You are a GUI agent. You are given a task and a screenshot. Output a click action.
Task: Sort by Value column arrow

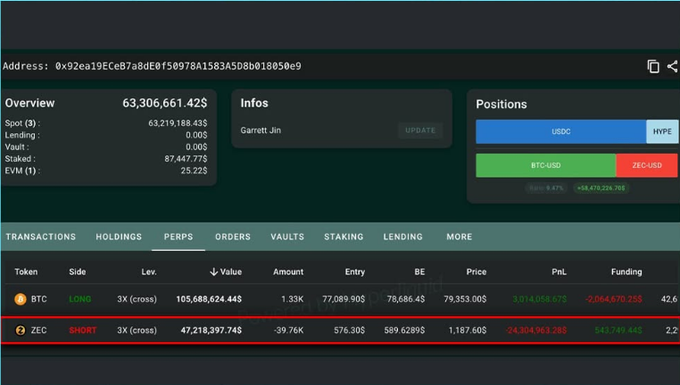[213, 272]
